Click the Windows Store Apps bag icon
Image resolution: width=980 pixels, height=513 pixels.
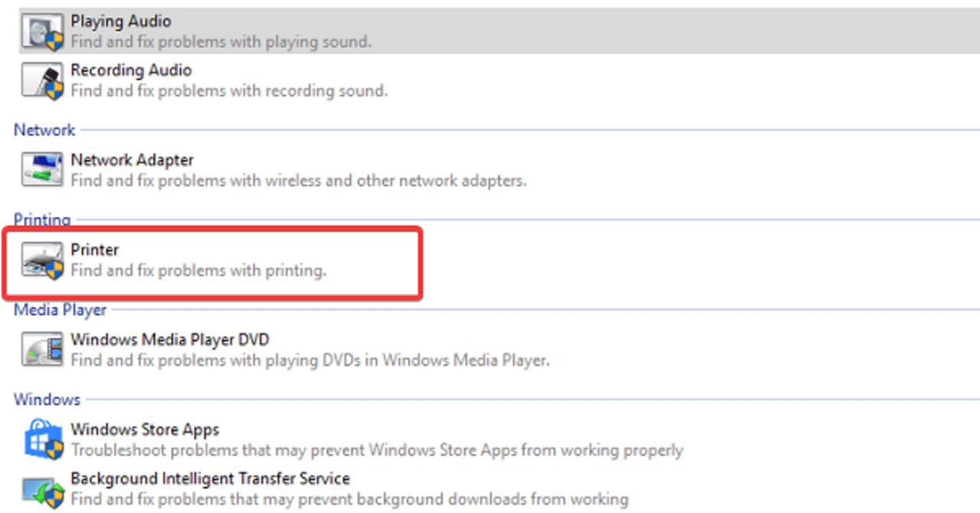coord(42,439)
